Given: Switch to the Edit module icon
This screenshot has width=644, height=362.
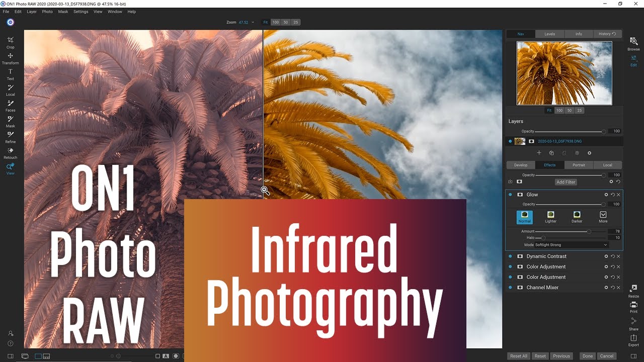Looking at the screenshot, I should click(x=633, y=60).
